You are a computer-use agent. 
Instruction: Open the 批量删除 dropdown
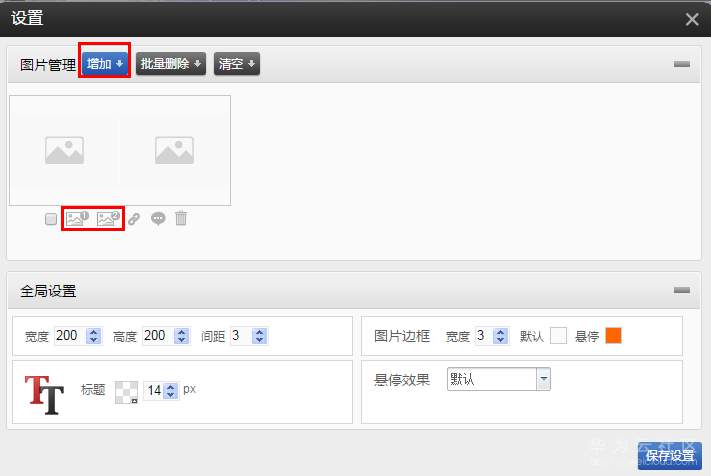[170, 63]
